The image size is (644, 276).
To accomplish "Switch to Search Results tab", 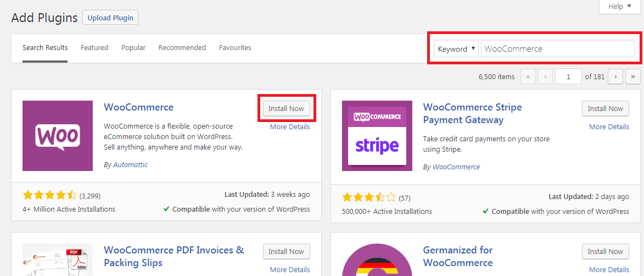I will (45, 48).
